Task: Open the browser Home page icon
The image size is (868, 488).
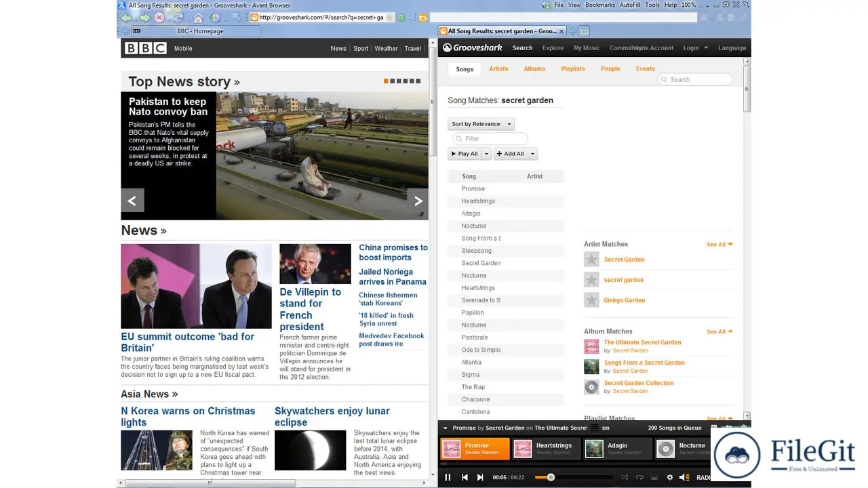Action: pos(198,18)
